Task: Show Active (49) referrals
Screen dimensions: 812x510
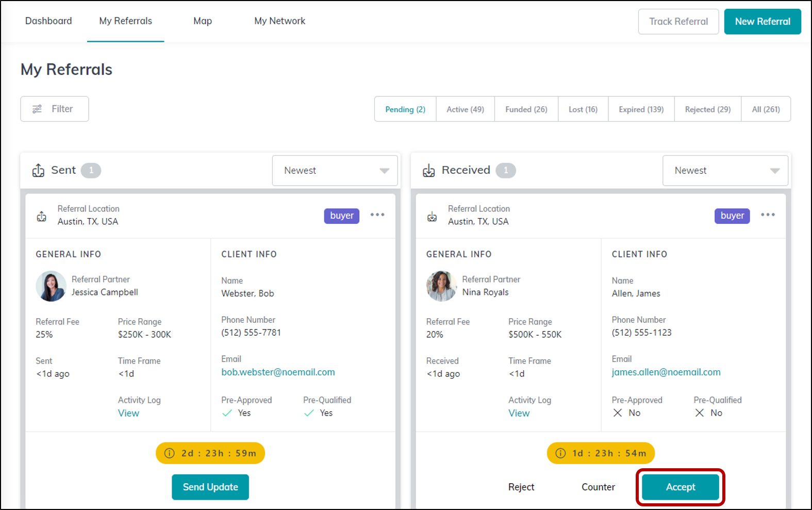Action: [466, 109]
